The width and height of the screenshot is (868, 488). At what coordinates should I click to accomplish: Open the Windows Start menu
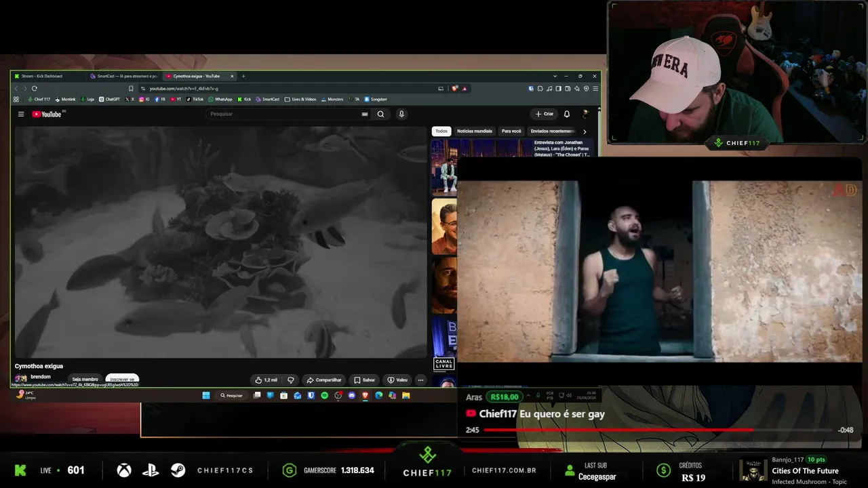(206, 395)
